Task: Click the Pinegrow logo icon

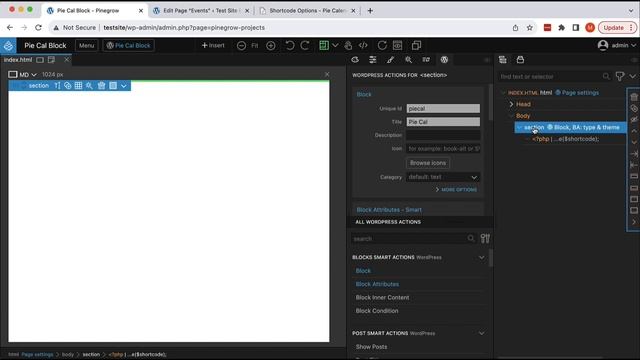Action: (8, 45)
